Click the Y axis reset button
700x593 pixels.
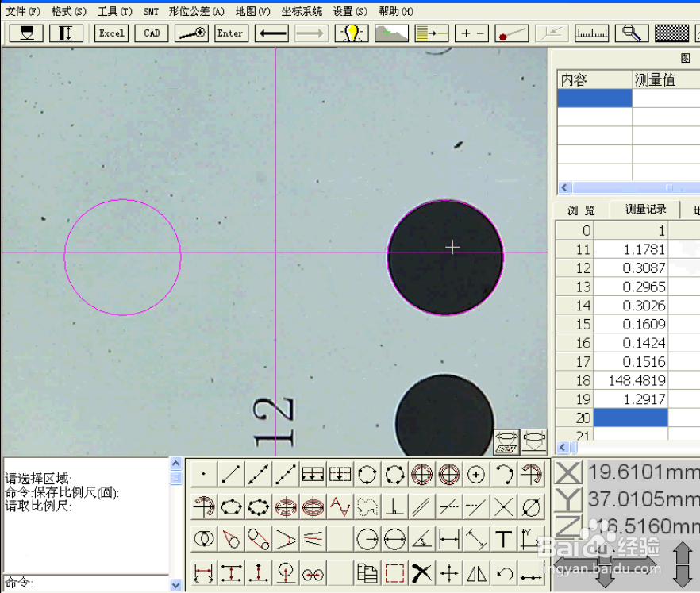[568, 499]
